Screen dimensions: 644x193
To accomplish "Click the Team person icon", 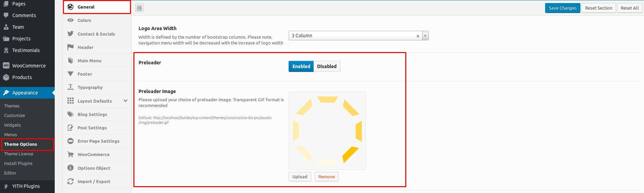I will click(x=6, y=27).
